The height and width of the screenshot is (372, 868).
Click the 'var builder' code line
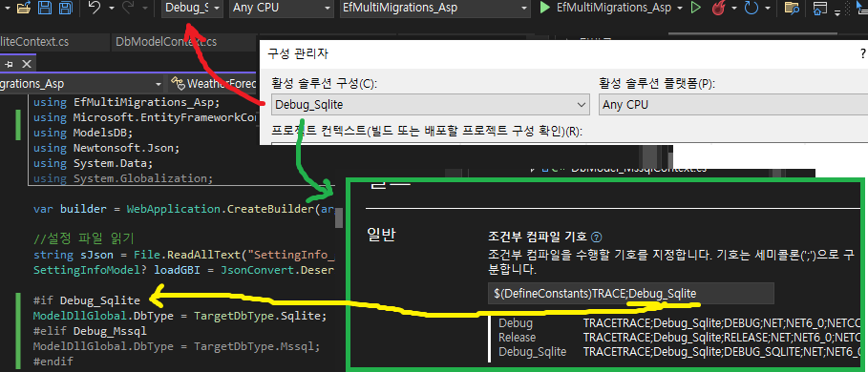[x=183, y=210]
